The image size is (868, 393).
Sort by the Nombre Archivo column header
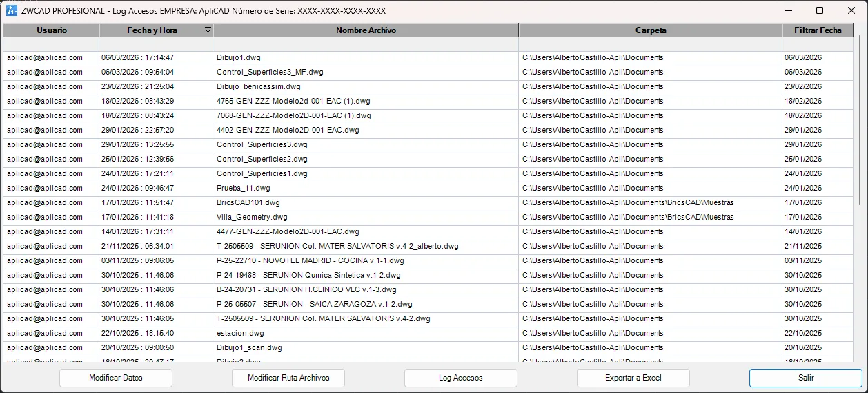tap(366, 30)
